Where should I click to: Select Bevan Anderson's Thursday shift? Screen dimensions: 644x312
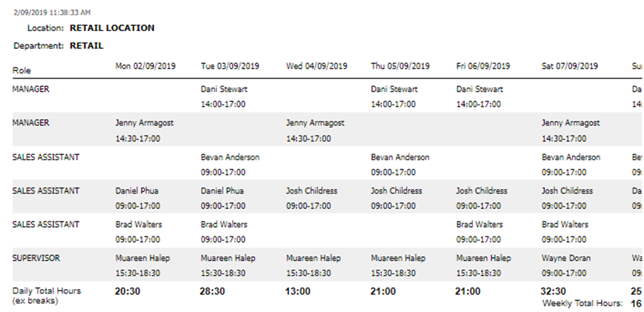tap(400, 165)
